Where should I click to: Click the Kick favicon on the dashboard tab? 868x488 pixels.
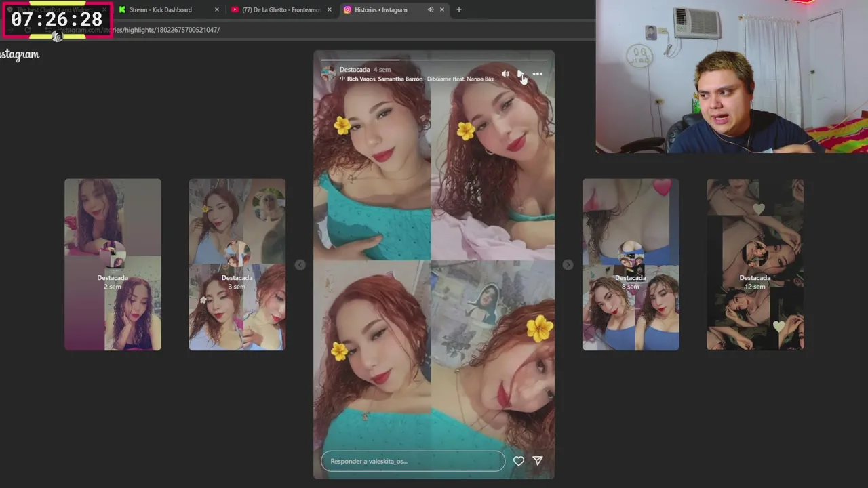[123, 10]
